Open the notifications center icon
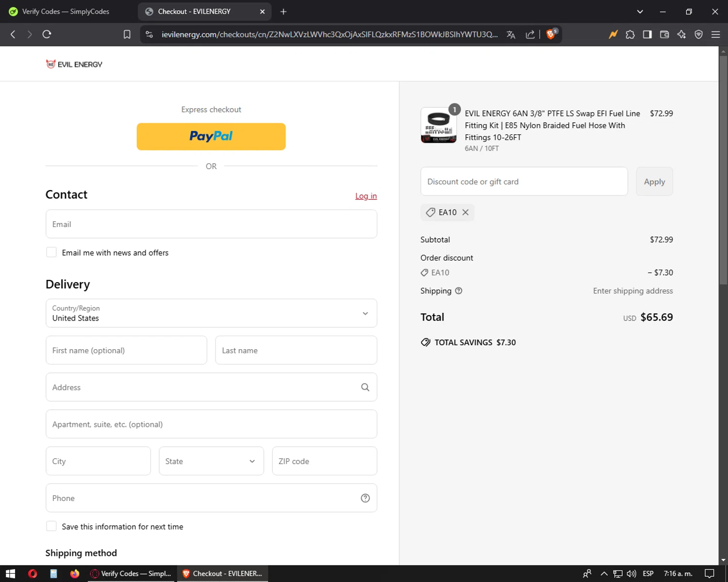728x582 pixels. [710, 574]
